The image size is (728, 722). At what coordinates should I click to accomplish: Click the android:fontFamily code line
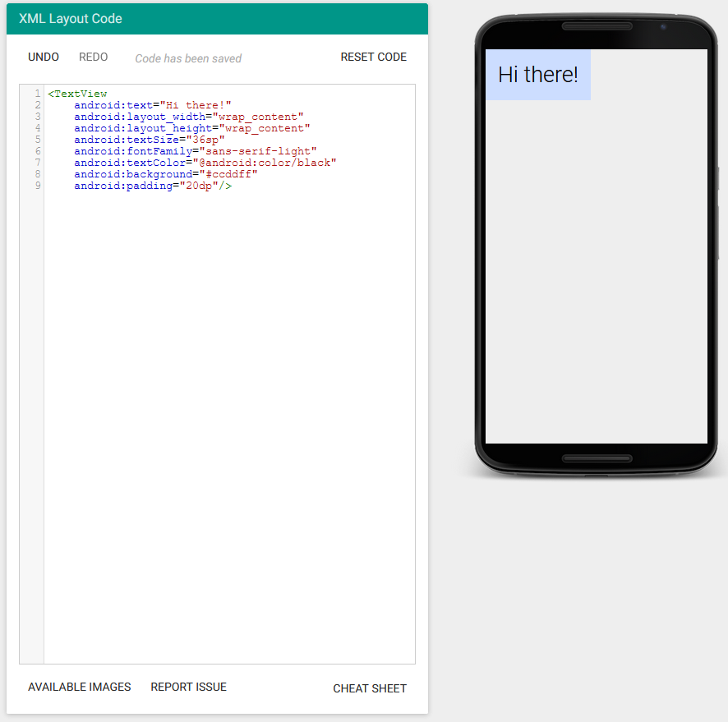(195, 151)
